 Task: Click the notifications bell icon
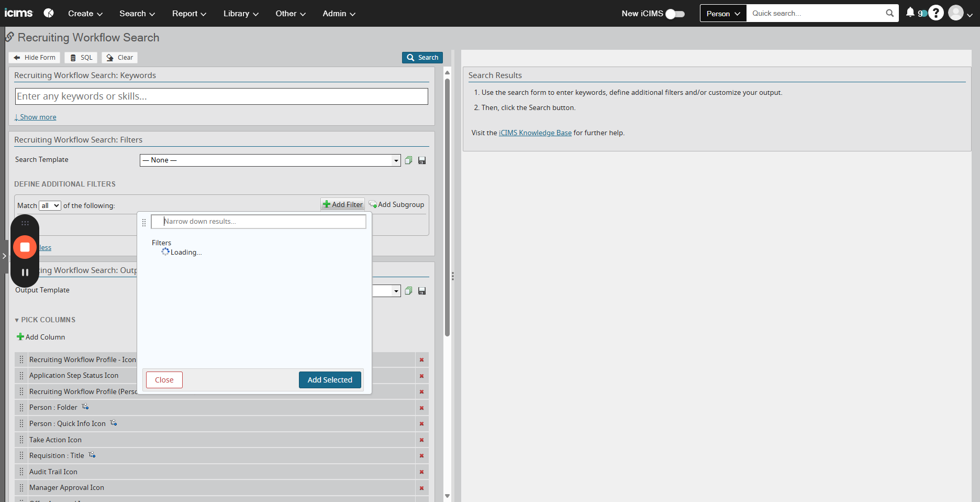click(x=910, y=13)
